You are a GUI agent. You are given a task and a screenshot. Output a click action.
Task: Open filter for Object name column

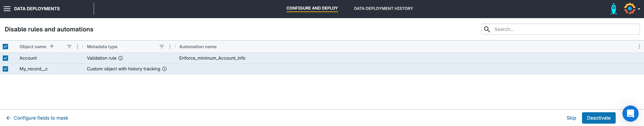pos(69,47)
